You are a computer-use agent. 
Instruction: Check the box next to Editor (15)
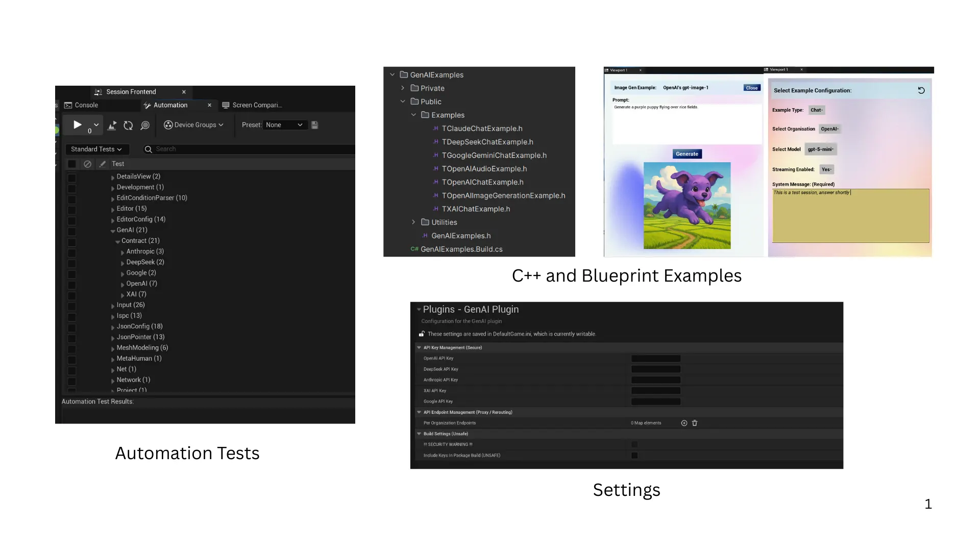[x=72, y=210]
